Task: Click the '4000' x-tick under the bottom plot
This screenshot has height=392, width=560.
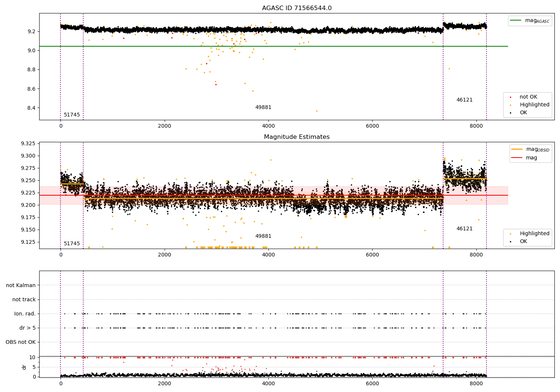Action: [x=268, y=384]
